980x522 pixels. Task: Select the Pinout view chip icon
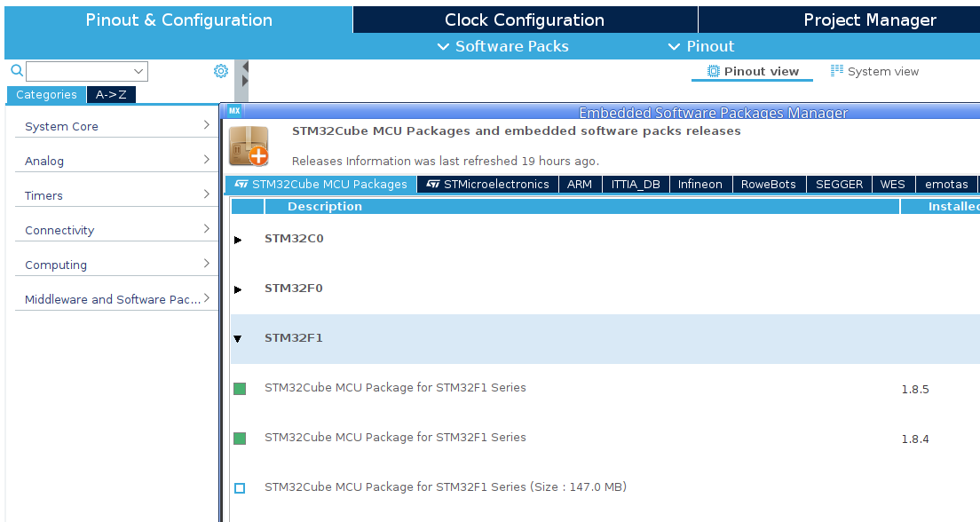(x=712, y=71)
